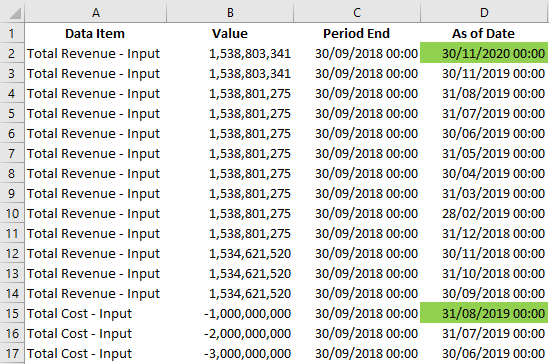
Task: Select row 9 header
Action: pyautogui.click(x=12, y=194)
